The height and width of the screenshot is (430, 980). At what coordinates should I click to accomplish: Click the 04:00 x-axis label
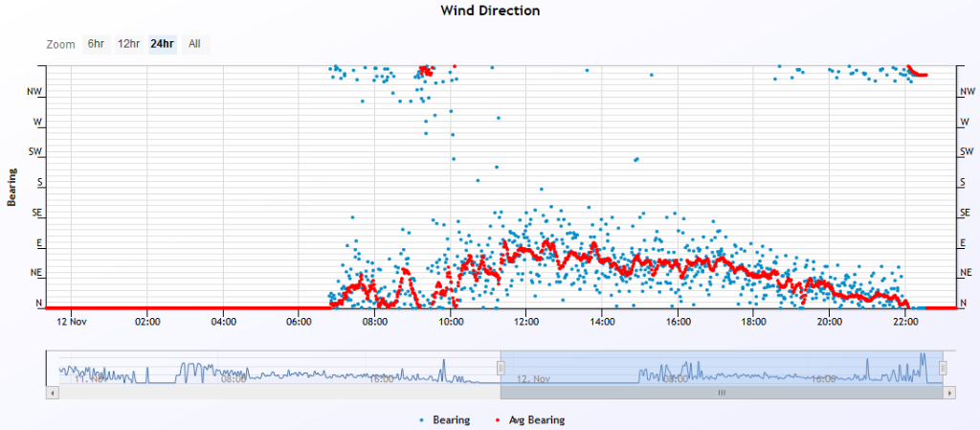pyautogui.click(x=224, y=322)
